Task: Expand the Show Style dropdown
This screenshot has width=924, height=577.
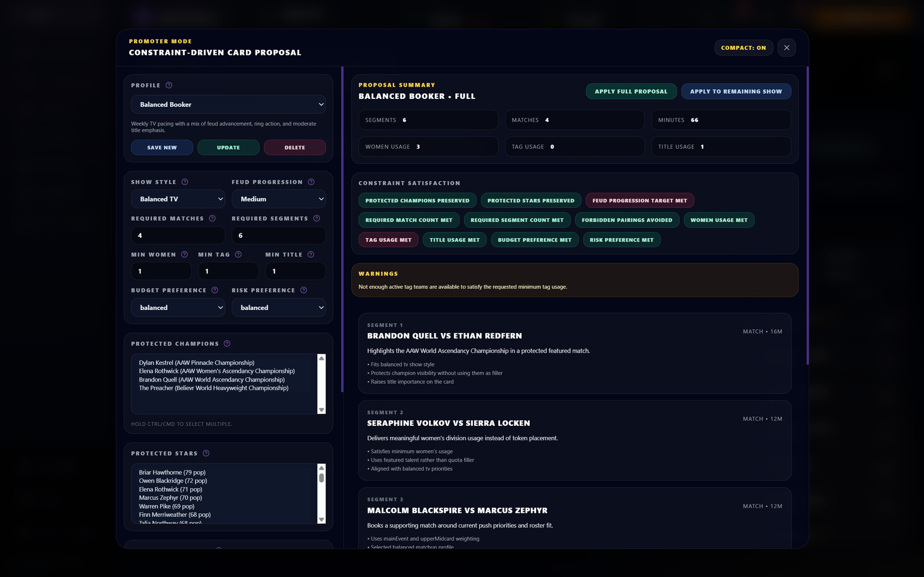Action: (178, 199)
